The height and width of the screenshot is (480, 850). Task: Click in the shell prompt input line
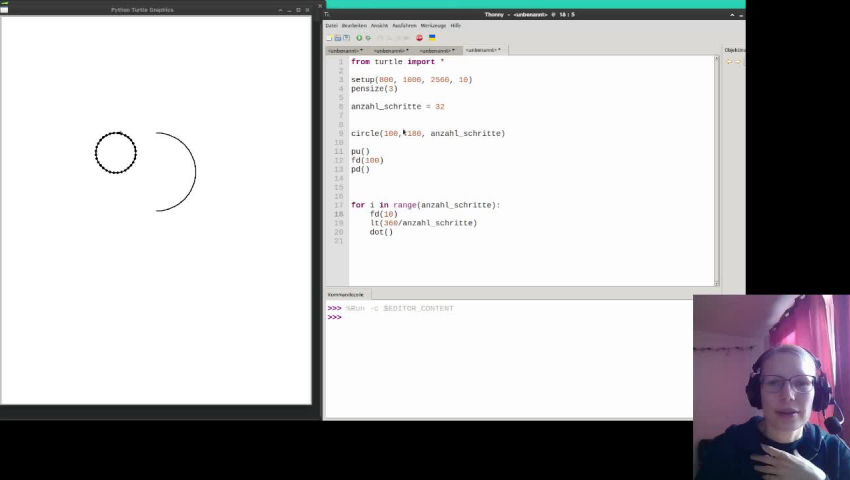point(450,317)
